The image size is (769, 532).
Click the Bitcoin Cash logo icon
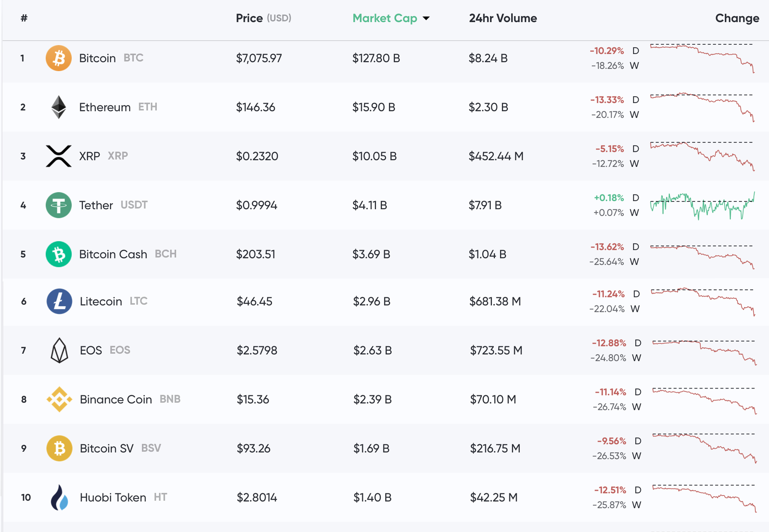[x=59, y=254]
